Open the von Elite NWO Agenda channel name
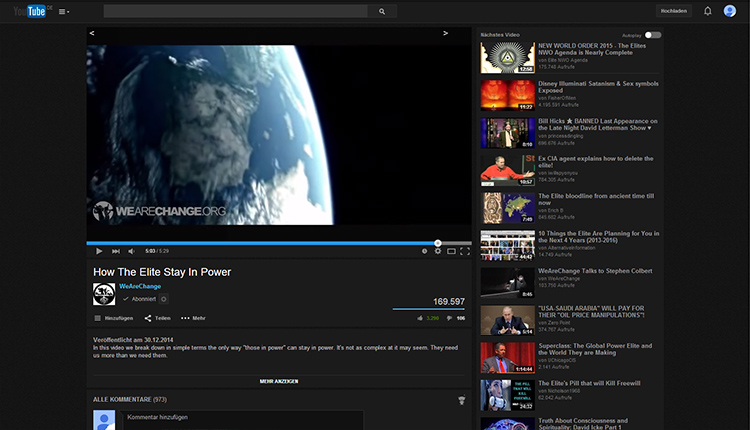Screen dimensions: 750x430 [x=563, y=60]
